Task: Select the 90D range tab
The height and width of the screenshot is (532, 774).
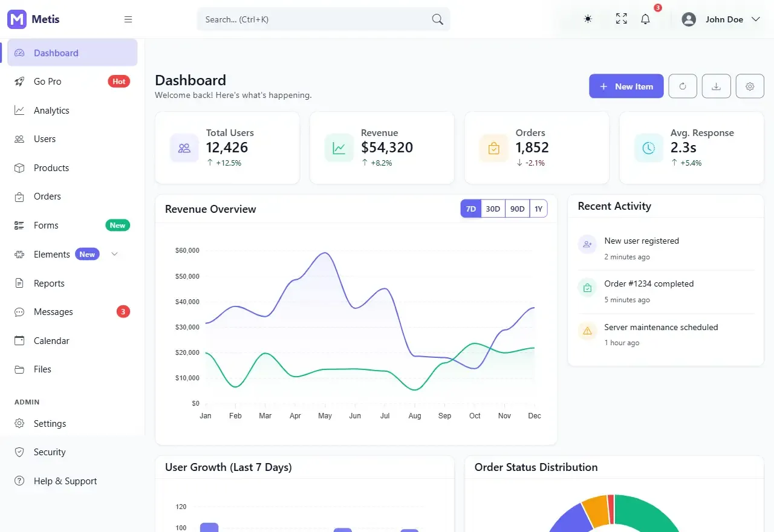Action: [x=518, y=209]
